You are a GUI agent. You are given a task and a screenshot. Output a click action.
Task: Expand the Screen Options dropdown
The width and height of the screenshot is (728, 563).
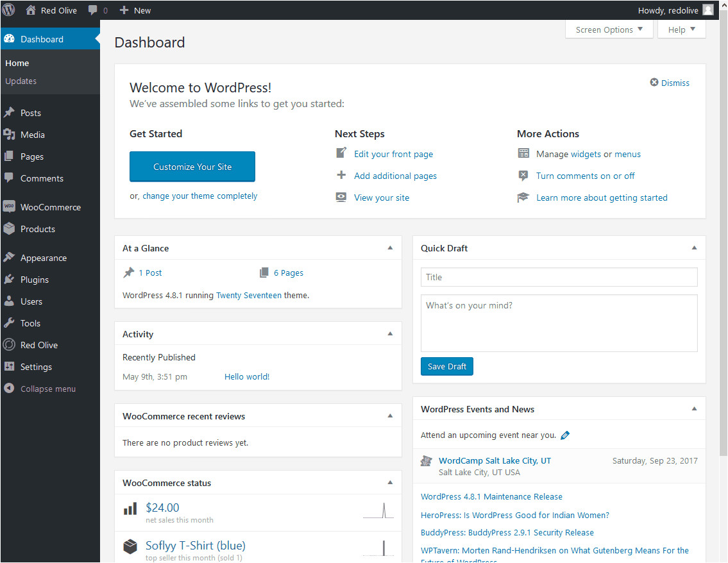pyautogui.click(x=609, y=29)
